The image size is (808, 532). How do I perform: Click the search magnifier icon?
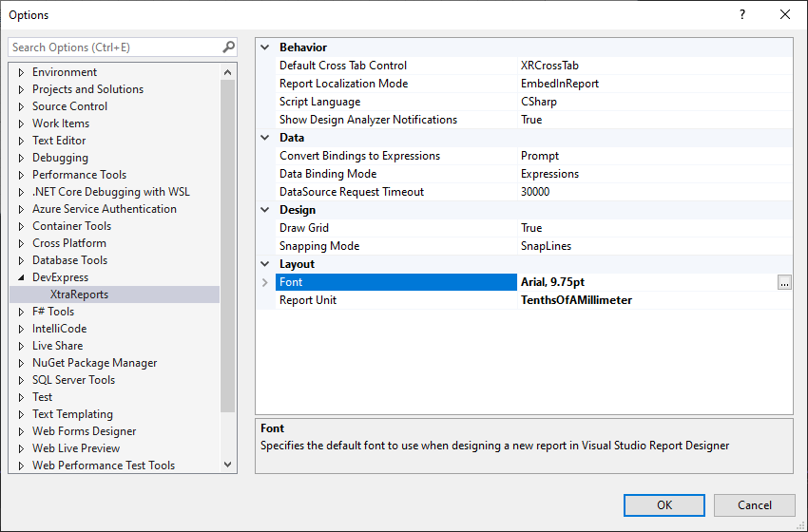click(228, 47)
